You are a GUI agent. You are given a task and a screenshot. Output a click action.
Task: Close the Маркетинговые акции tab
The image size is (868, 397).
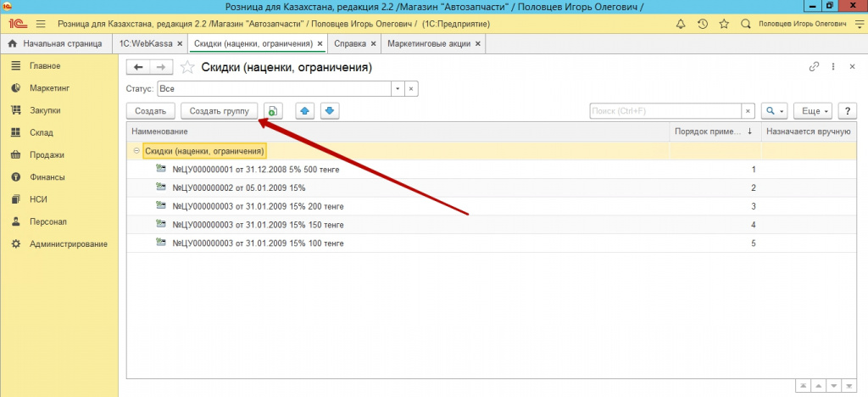pos(478,44)
